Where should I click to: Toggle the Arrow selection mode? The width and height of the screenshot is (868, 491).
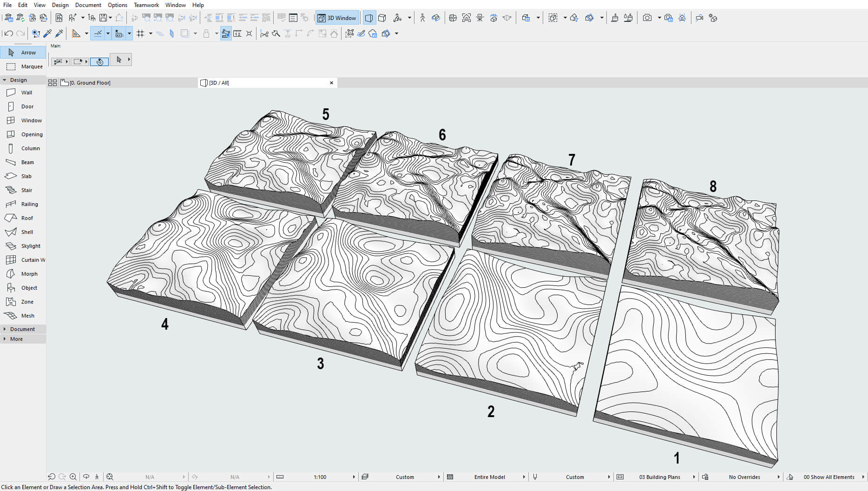pyautogui.click(x=28, y=52)
